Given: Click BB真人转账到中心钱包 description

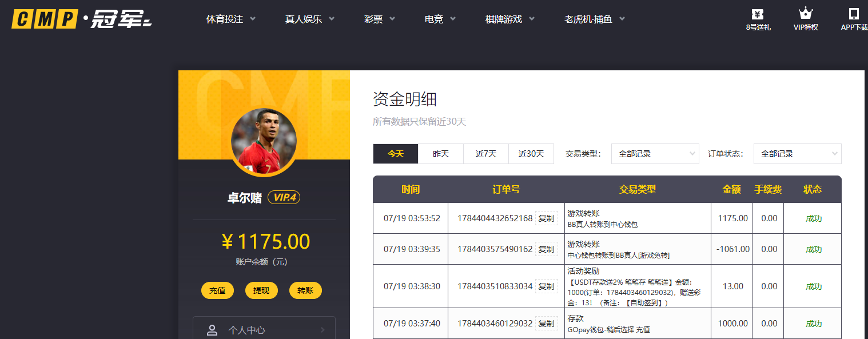Looking at the screenshot, I should tap(603, 225).
